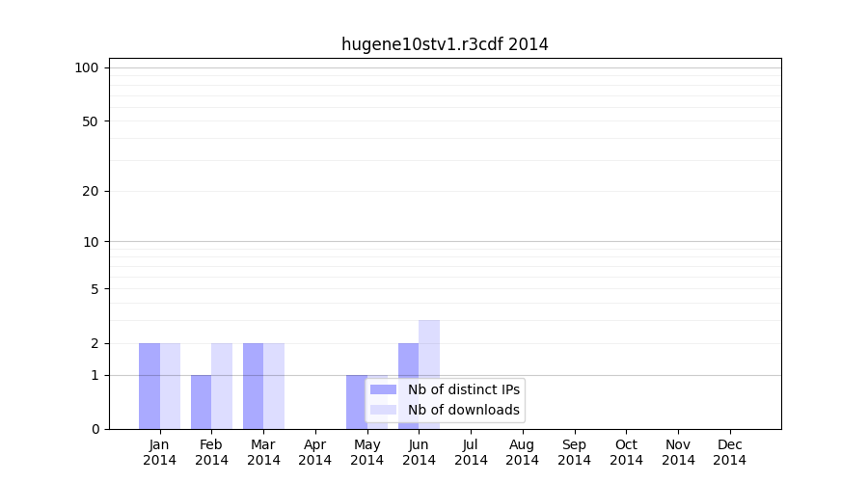Click the Oct 2014 x-axis label

[626, 452]
